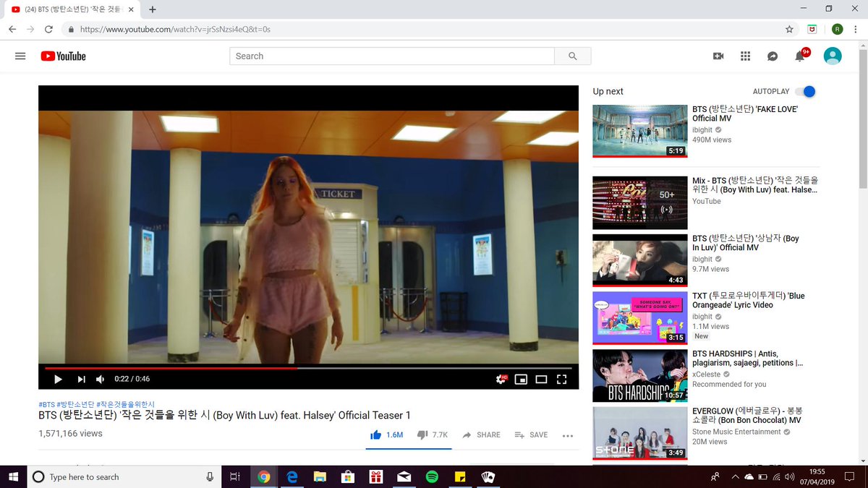Image resolution: width=868 pixels, height=488 pixels.
Task: Open the account avatar menu
Action: 833,56
